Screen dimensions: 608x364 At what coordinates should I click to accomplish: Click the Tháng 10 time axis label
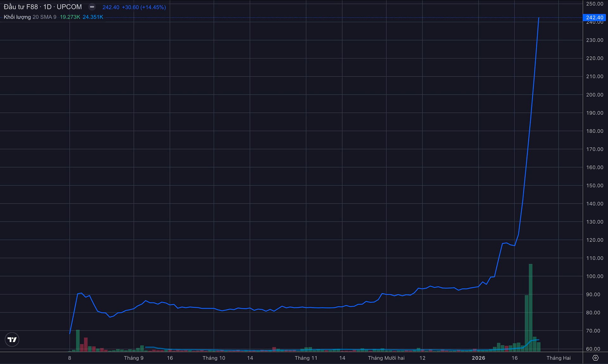click(x=214, y=358)
